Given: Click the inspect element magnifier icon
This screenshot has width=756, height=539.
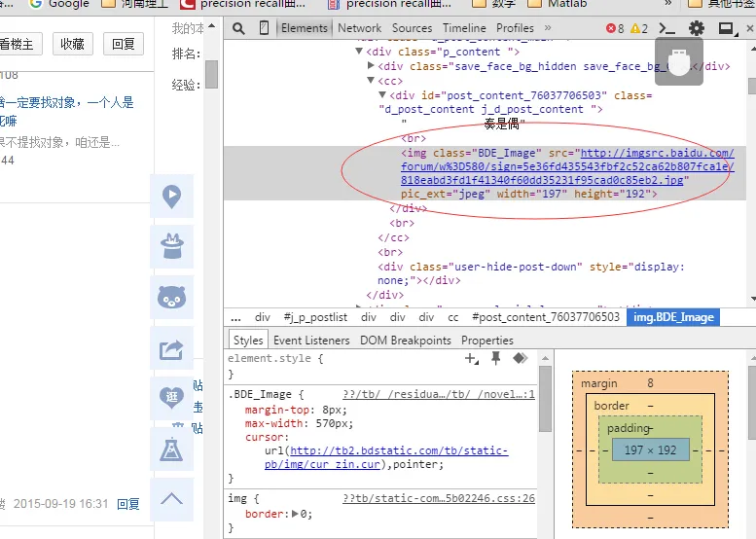Looking at the screenshot, I should pos(238,28).
